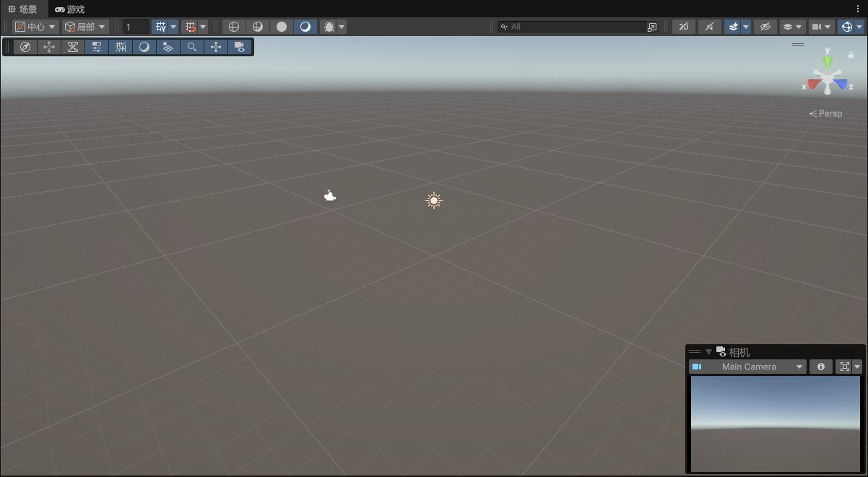Click the bug debug draw mode icon
The height and width of the screenshot is (477, 868).
tap(329, 27)
